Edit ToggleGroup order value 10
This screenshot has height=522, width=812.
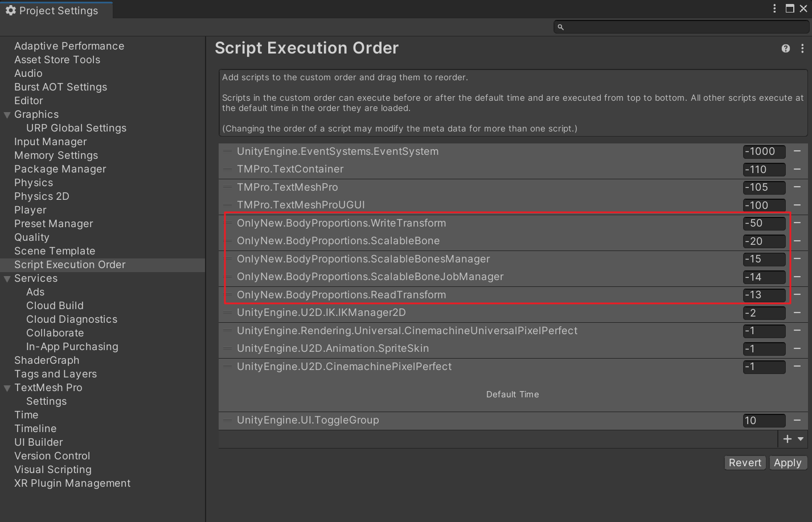pyautogui.click(x=764, y=421)
